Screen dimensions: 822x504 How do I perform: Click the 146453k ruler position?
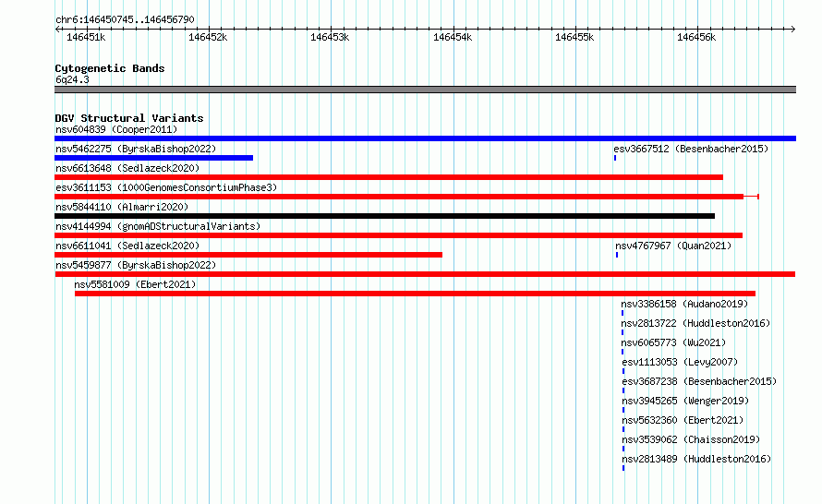(330, 37)
